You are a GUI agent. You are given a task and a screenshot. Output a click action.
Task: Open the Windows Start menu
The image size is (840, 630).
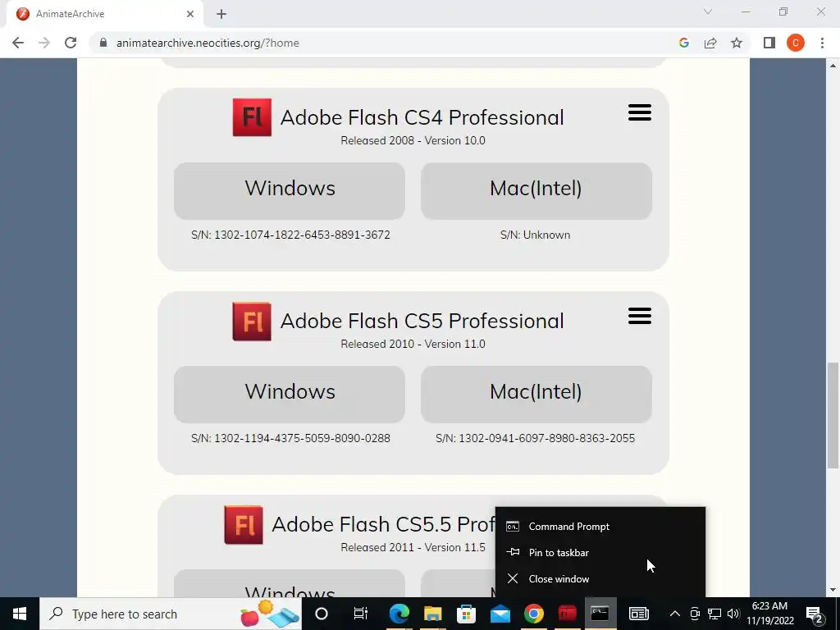[x=20, y=614]
